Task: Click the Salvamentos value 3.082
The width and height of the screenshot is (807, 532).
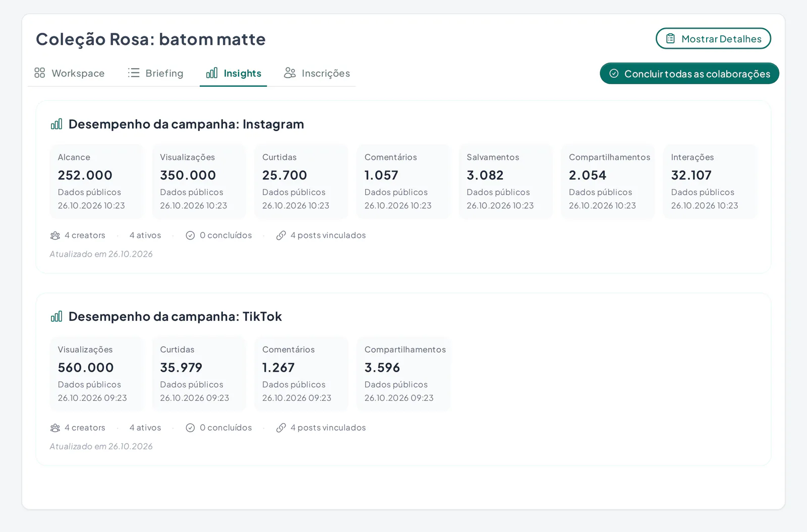Action: [x=485, y=175]
